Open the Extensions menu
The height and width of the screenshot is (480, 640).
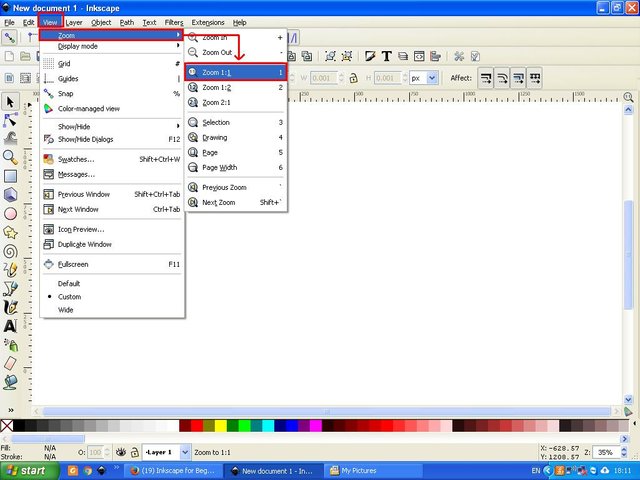(208, 22)
